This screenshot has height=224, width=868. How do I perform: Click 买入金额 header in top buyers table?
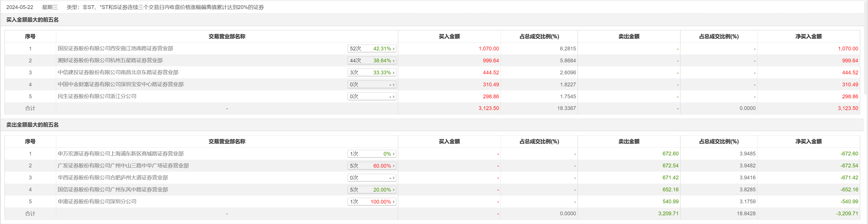449,36
